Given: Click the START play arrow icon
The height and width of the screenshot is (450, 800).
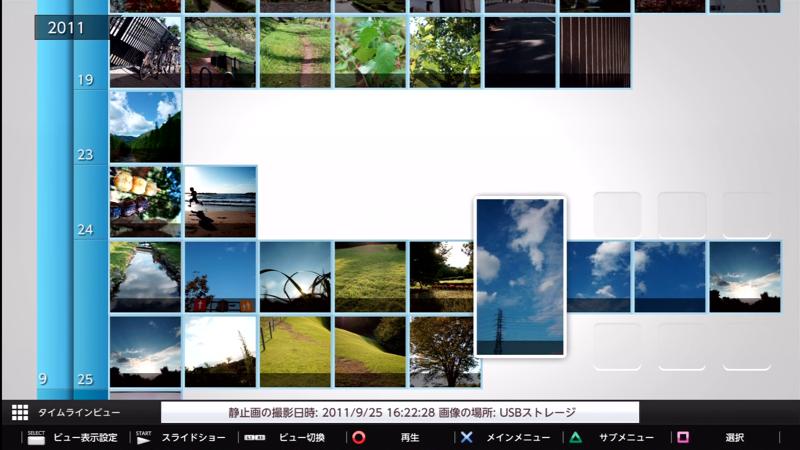Looking at the screenshot, I should (144, 438).
